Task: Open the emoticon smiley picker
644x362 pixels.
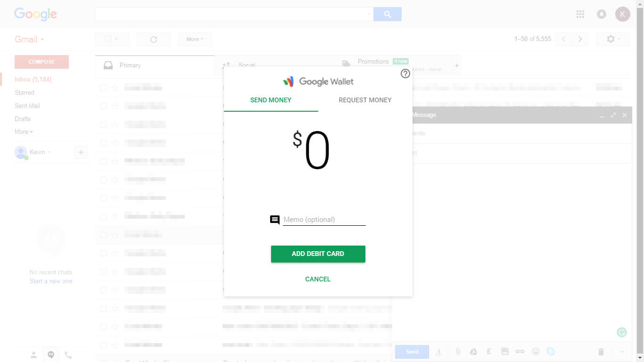Action: (x=536, y=352)
